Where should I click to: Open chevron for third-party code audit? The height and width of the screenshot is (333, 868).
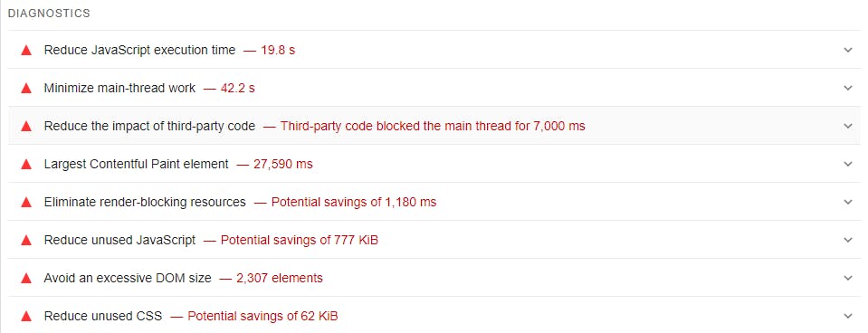[x=847, y=126]
